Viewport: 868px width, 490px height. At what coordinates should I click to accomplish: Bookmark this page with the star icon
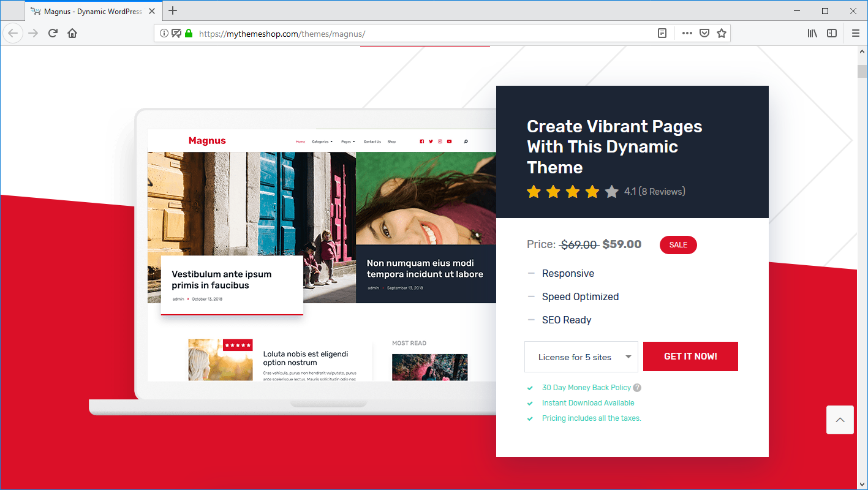pyautogui.click(x=722, y=34)
